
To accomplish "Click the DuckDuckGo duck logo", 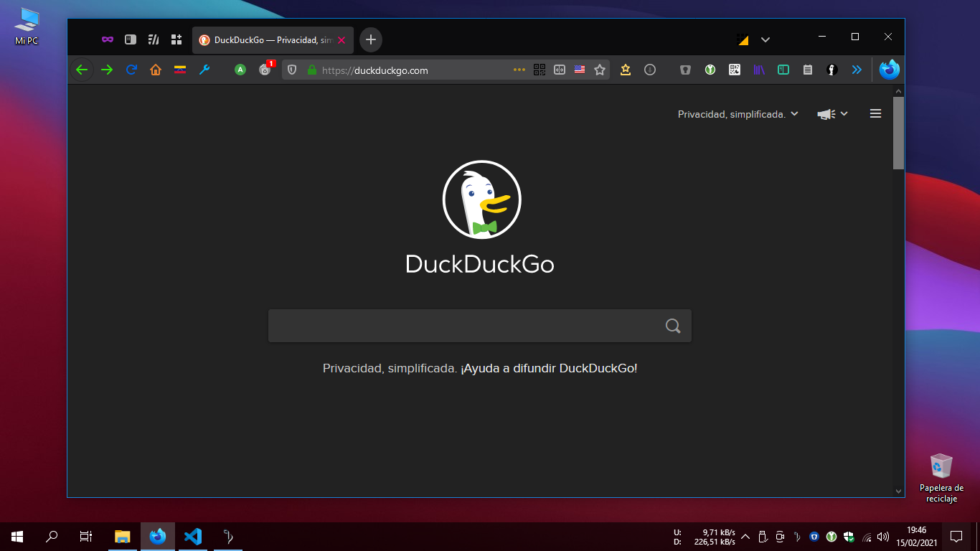I will (x=481, y=199).
